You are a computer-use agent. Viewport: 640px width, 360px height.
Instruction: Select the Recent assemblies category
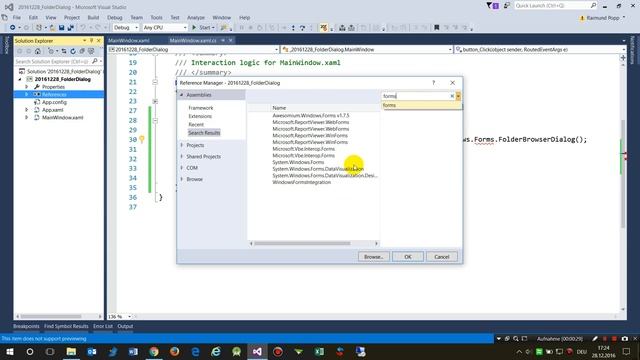pyautogui.click(x=196, y=124)
